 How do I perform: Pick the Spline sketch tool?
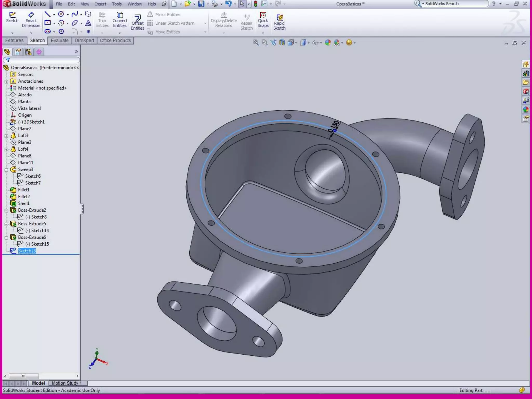[x=75, y=14]
